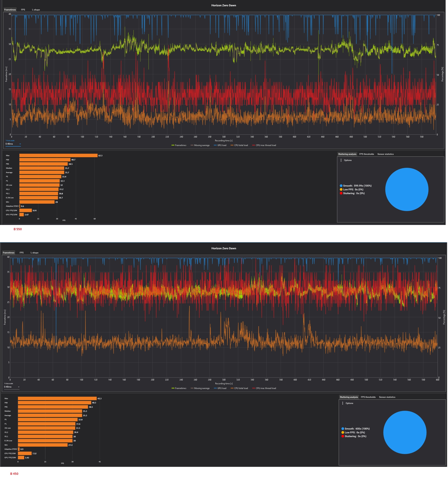Open Y-Axis scale 0-40ms dropdown in bottom chart
Viewport: 448px width, 491px height.
tap(12, 387)
